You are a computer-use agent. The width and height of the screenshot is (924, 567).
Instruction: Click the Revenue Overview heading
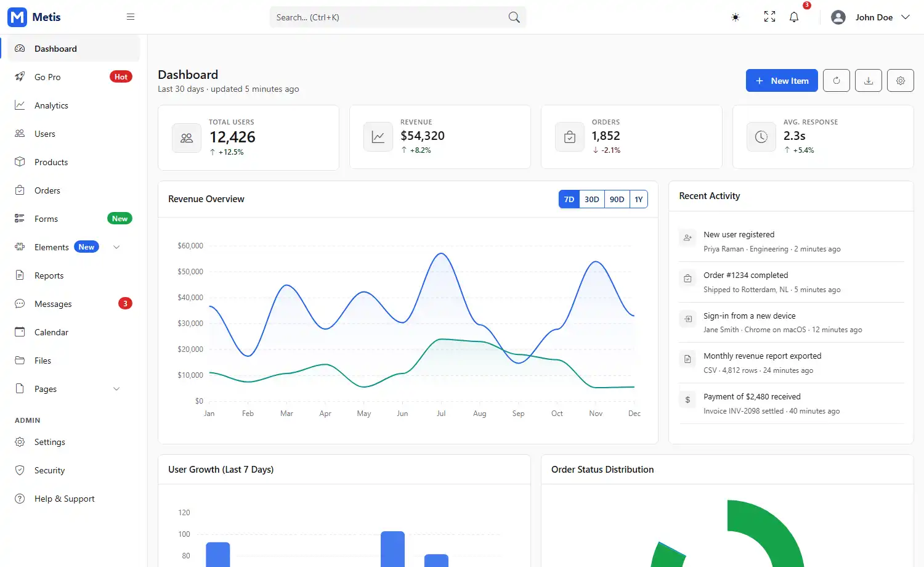point(206,199)
